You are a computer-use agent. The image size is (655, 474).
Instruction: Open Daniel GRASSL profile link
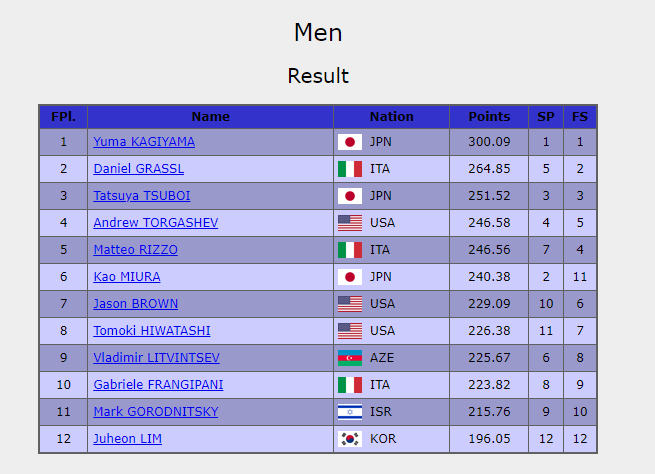point(138,169)
